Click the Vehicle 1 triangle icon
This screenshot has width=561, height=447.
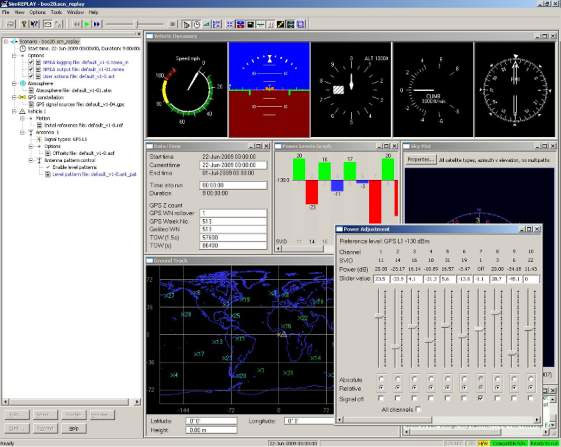point(22,111)
